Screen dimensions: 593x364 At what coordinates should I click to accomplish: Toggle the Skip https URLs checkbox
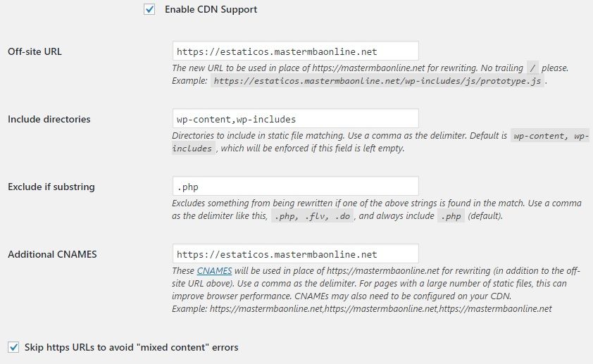tap(13, 347)
